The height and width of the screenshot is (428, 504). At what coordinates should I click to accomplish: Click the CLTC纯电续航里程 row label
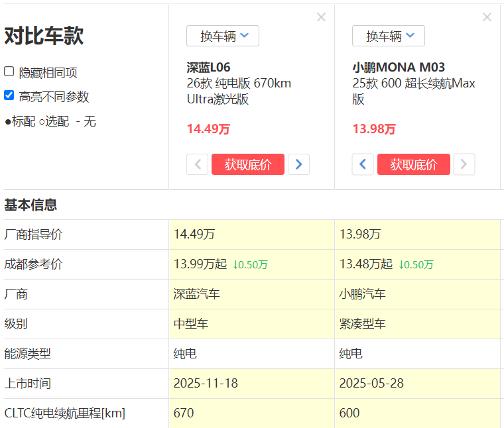coord(65,413)
